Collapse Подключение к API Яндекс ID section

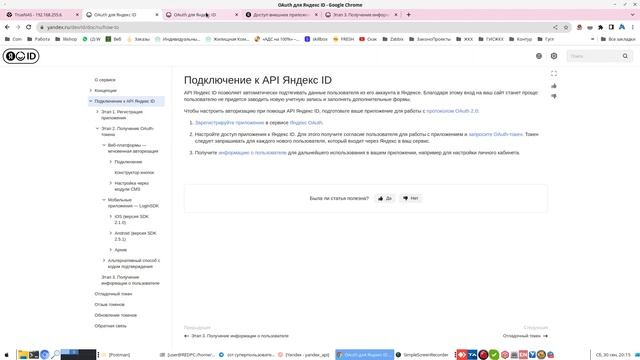(91, 101)
